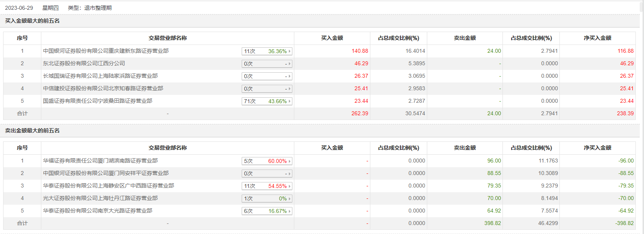Open the 1次 0% dropdown
The image size is (644, 234).
[267, 198]
